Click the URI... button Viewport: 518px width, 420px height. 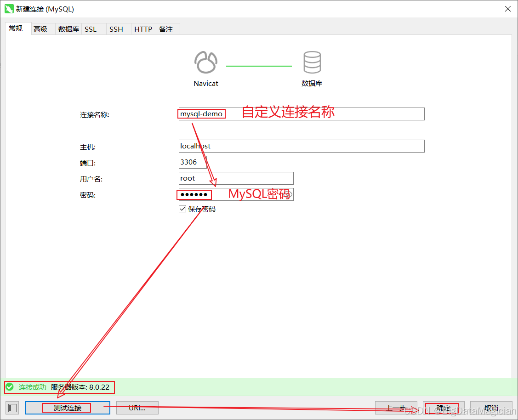click(137, 408)
